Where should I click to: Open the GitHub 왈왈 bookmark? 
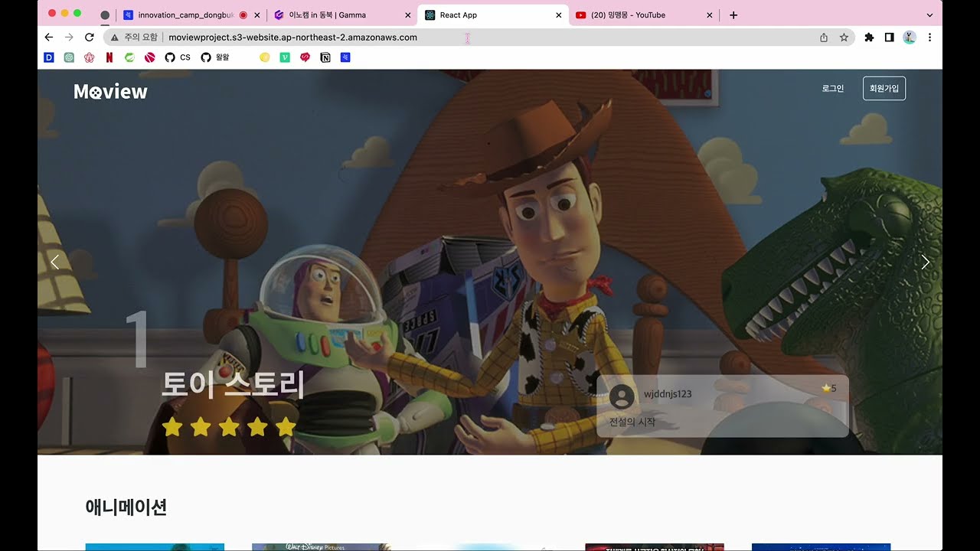coord(215,57)
